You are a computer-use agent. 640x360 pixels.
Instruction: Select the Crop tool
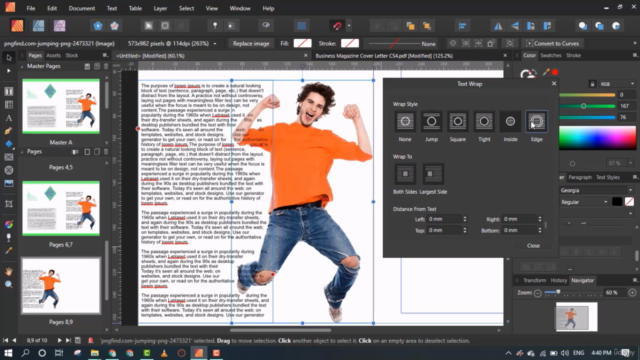pos(9,204)
